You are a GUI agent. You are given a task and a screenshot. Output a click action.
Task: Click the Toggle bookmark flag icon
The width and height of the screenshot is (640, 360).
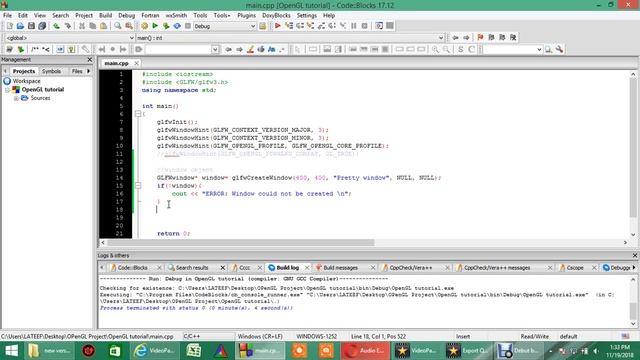480,37
